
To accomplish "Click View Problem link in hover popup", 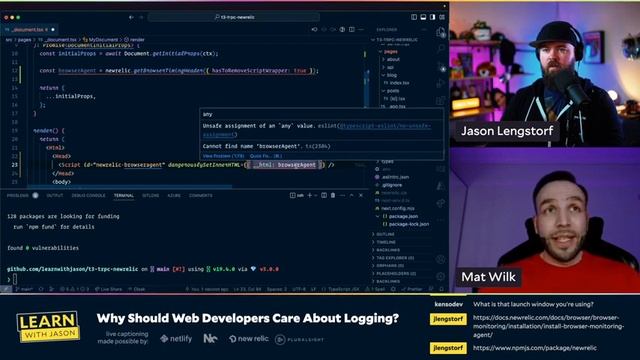I will coord(223,156).
